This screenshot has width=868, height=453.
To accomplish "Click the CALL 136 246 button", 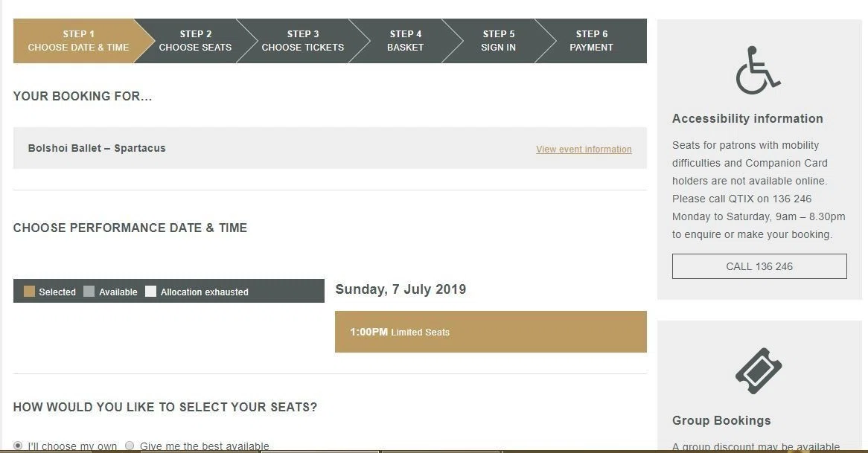I will pyautogui.click(x=759, y=266).
